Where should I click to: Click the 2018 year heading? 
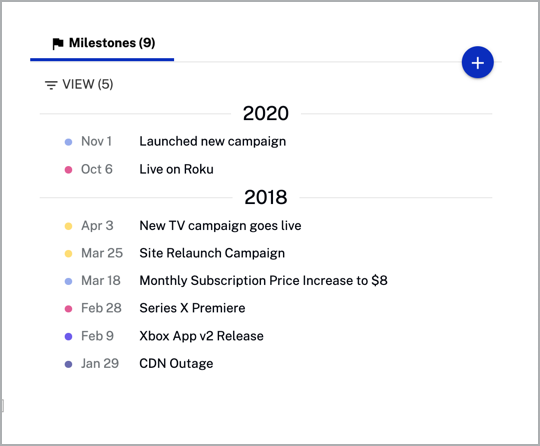point(266,197)
